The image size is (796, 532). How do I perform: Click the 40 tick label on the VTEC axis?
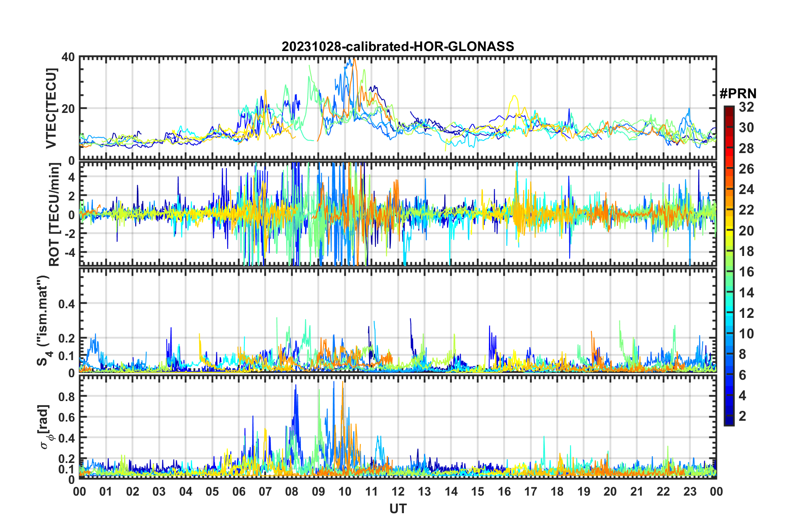[68, 57]
